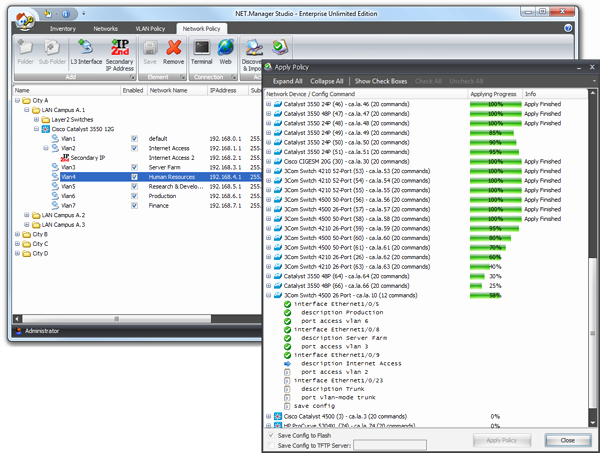Screen dimensions: 600x453
Task: Collapse the 3Com Switch 4500 ca.la.10 node
Action: (x=269, y=296)
